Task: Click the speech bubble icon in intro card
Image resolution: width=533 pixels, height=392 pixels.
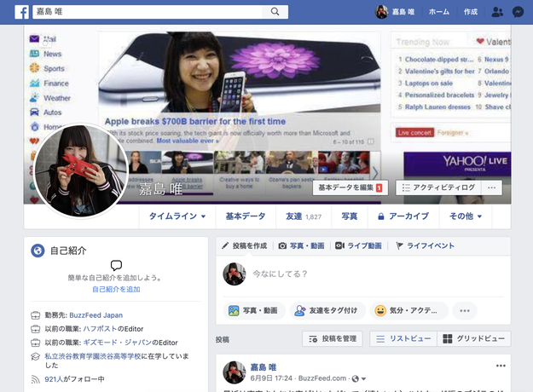Action: pyautogui.click(x=116, y=265)
